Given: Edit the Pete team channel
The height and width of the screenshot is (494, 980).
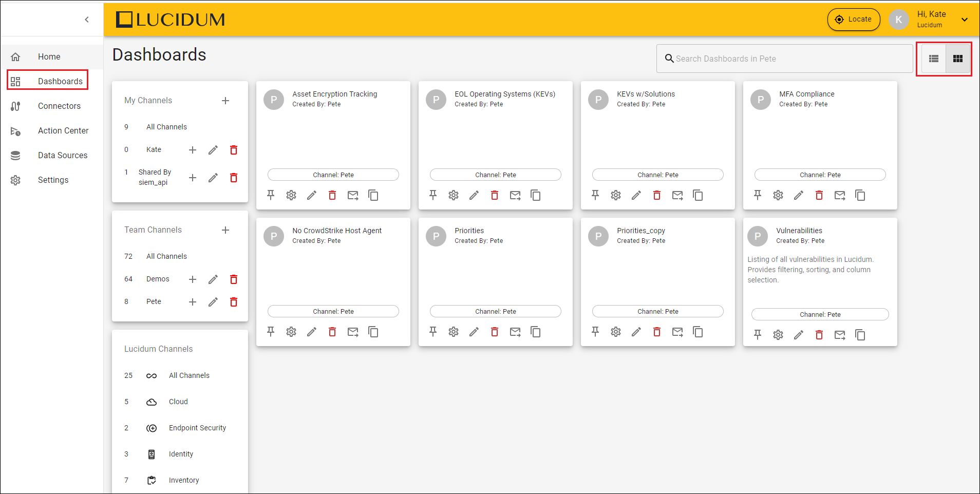Looking at the screenshot, I should pyautogui.click(x=213, y=302).
